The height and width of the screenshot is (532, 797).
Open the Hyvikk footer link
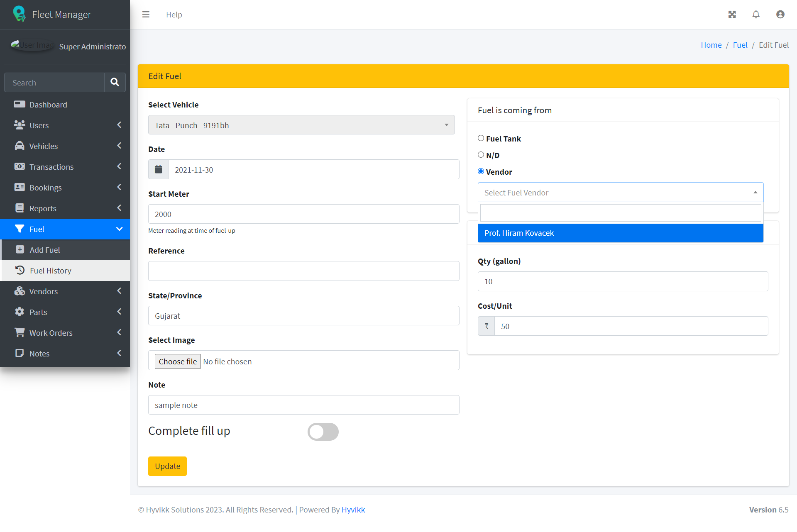[x=353, y=510]
